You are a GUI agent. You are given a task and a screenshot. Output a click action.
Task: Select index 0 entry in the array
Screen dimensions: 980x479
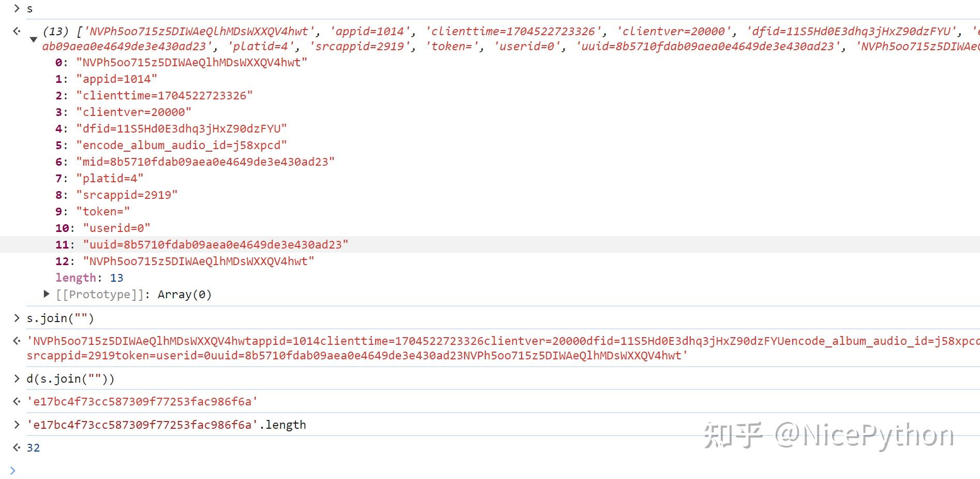pyautogui.click(x=191, y=62)
